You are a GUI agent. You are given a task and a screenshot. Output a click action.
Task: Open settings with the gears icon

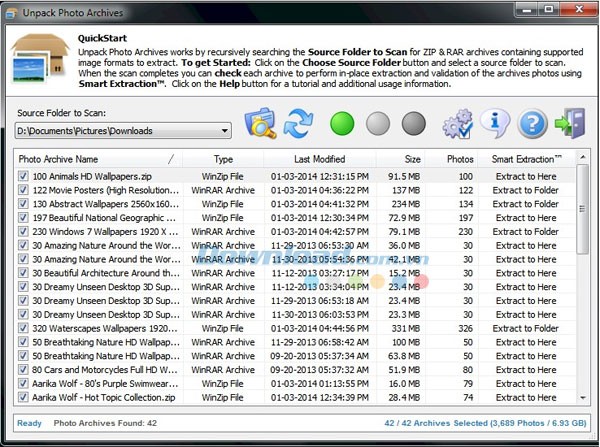[457, 124]
